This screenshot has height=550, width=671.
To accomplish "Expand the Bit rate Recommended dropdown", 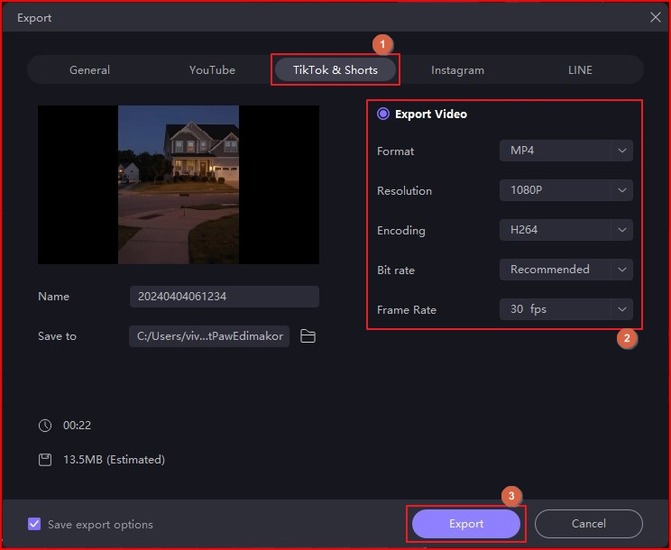I will coord(565,269).
